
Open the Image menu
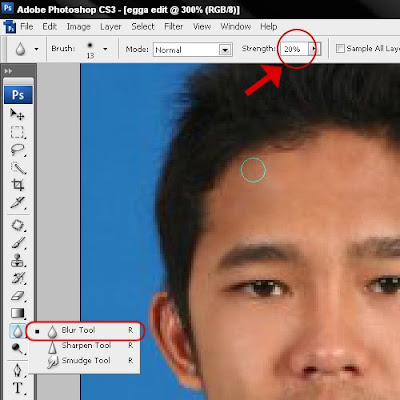coord(79,27)
